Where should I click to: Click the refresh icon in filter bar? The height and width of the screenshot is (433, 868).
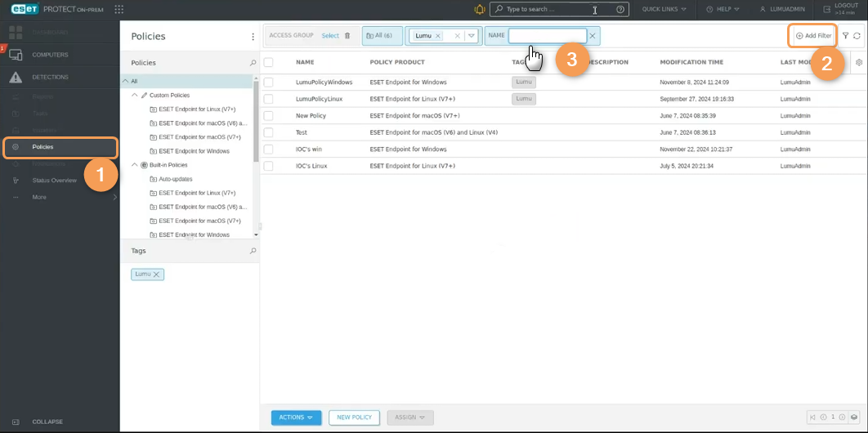(x=857, y=36)
